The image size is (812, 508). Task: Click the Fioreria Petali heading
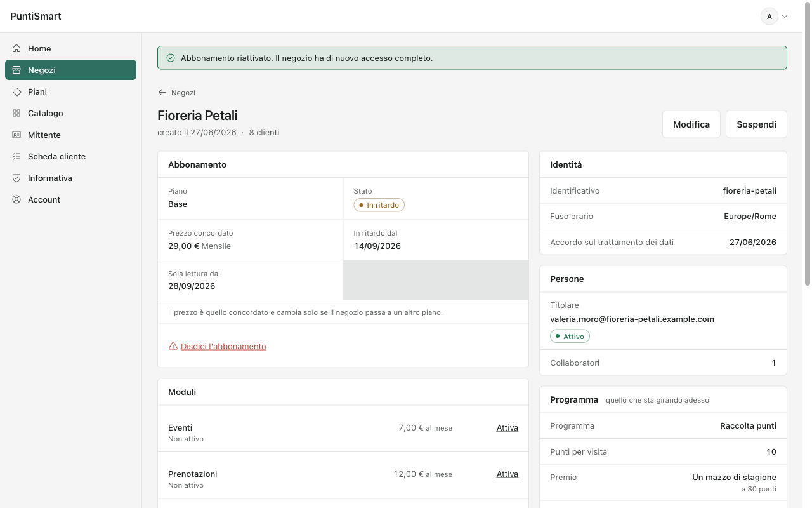[198, 116]
